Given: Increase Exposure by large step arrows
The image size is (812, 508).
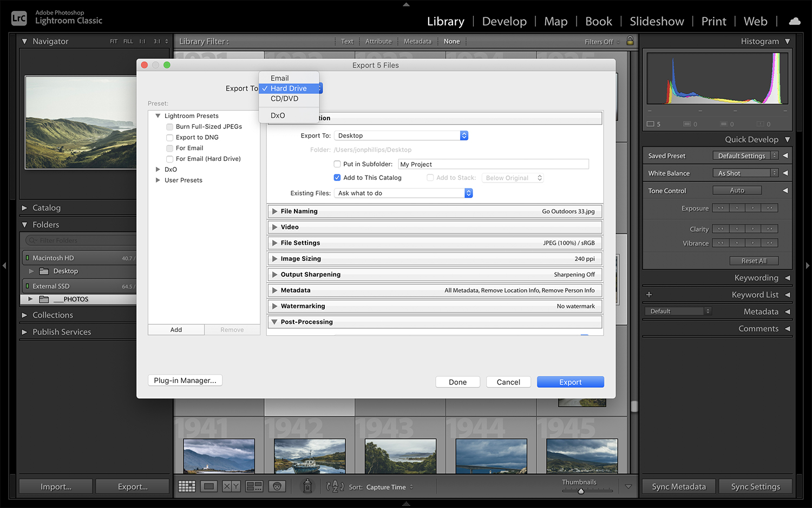Looking at the screenshot, I should 770,208.
